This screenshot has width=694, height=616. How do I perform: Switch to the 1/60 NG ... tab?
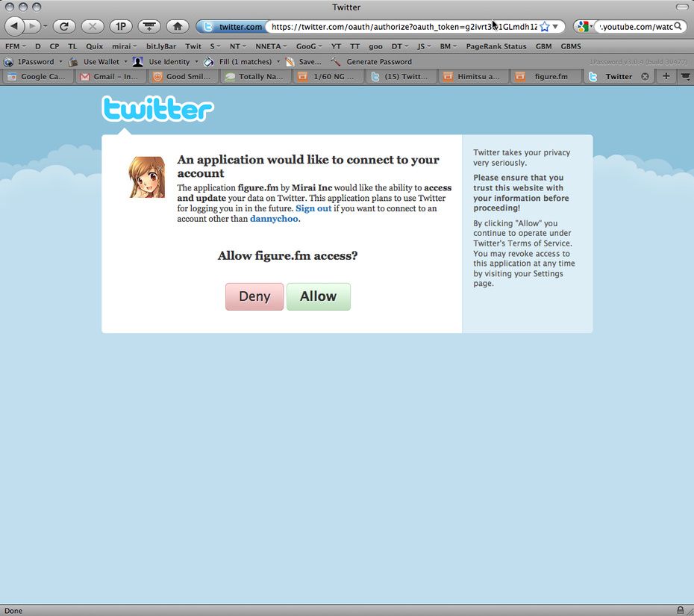(328, 77)
